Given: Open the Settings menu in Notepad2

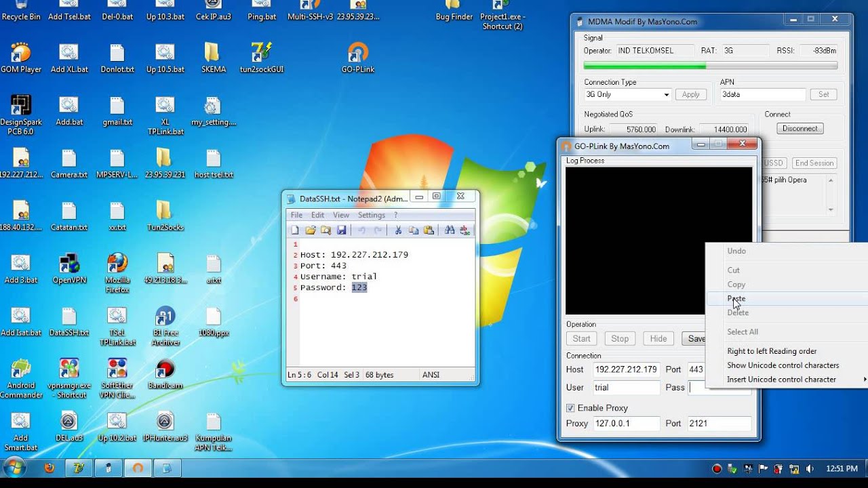Looking at the screenshot, I should point(371,215).
